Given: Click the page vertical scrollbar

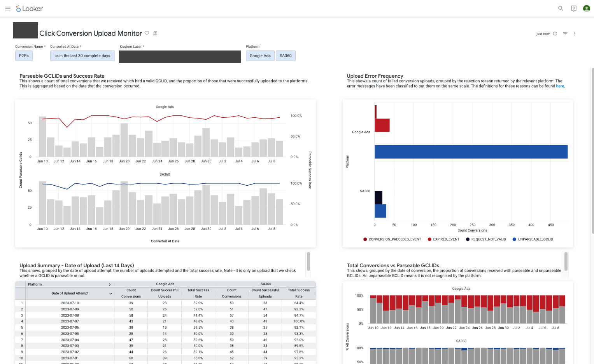Looking at the screenshot, I should coord(592,150).
